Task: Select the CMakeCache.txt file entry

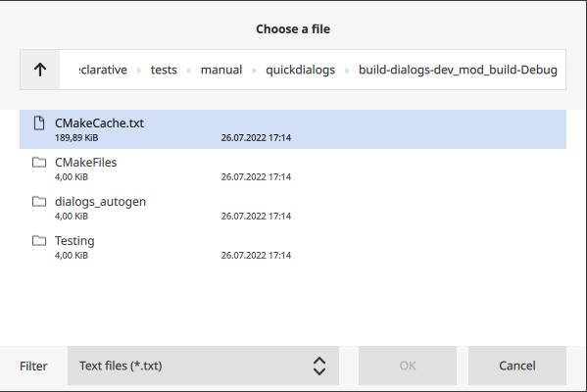Action: 293,129
